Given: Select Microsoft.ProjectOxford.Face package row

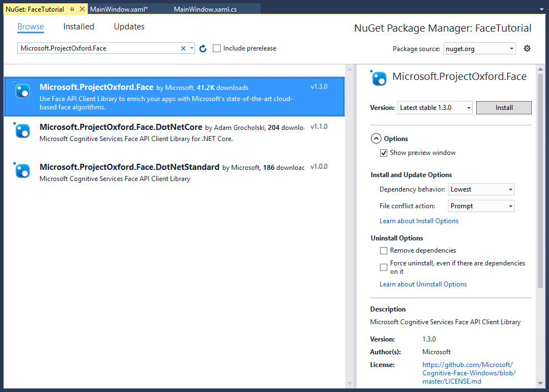Looking at the screenshot, I should coord(174,97).
